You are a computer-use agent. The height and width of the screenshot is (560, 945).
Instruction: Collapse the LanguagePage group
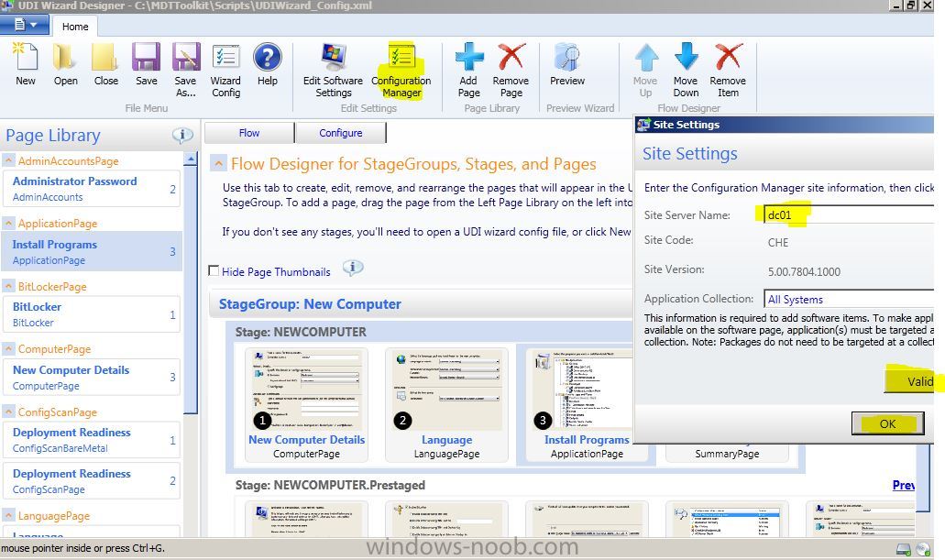click(x=8, y=515)
